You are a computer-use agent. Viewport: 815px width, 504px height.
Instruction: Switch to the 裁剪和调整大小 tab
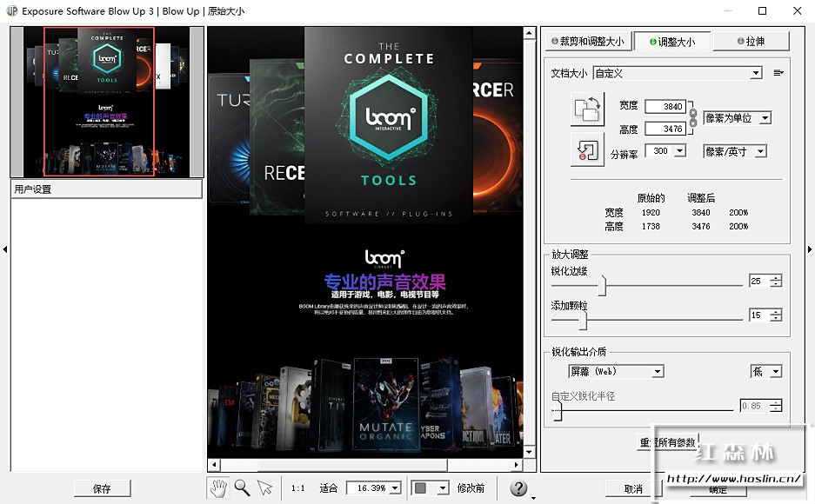(x=587, y=42)
